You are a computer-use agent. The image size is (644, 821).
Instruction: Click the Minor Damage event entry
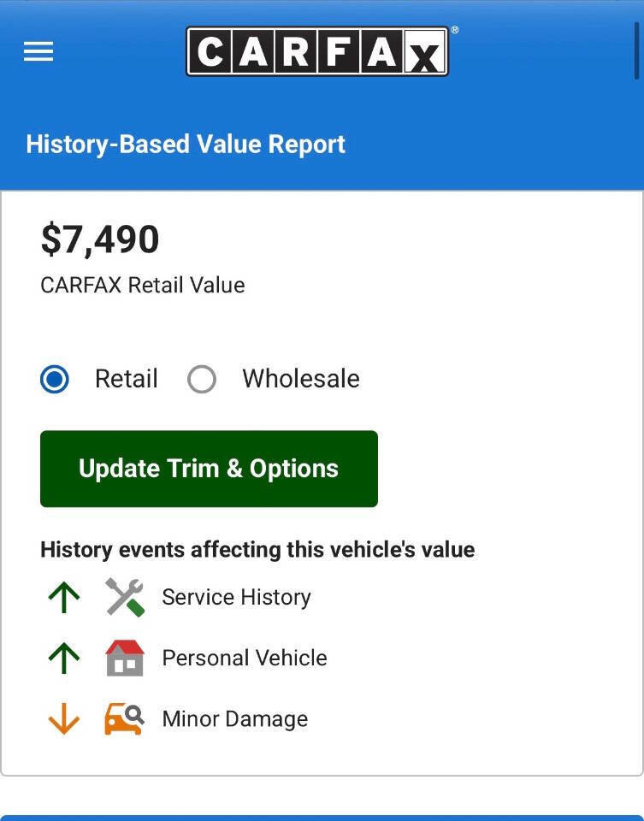(x=233, y=718)
